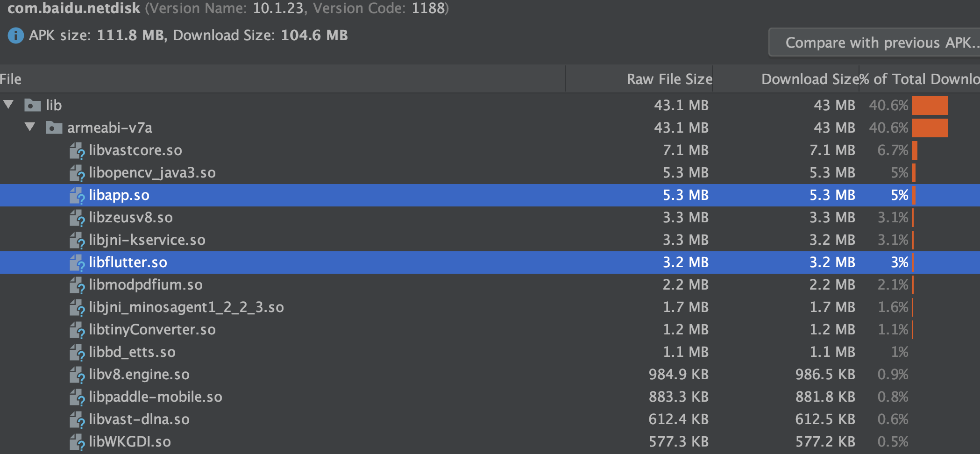980x454 pixels.
Task: Click the lib folder 40.6% orange bar
Action: [x=930, y=105]
